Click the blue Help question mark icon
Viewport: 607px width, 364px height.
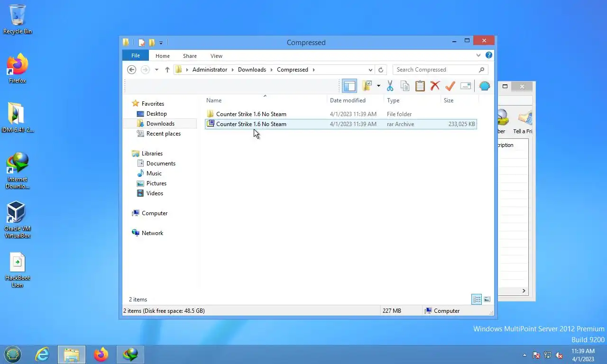489,55
